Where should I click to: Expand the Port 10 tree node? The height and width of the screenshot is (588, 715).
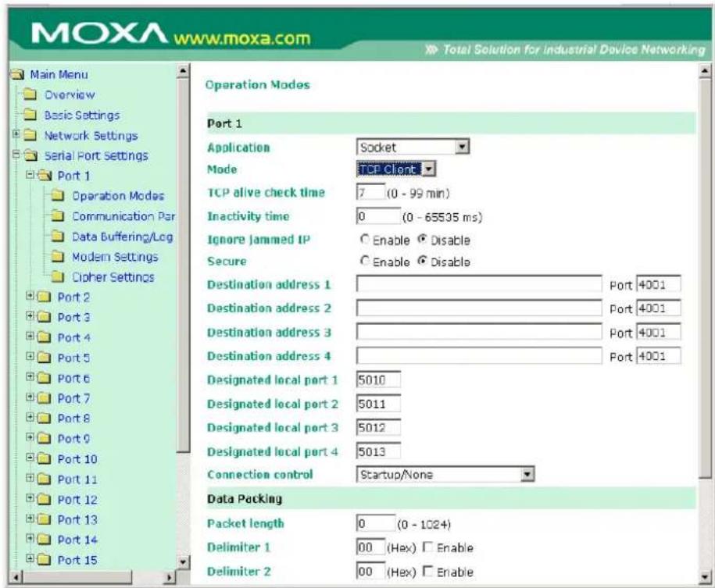tap(30, 458)
